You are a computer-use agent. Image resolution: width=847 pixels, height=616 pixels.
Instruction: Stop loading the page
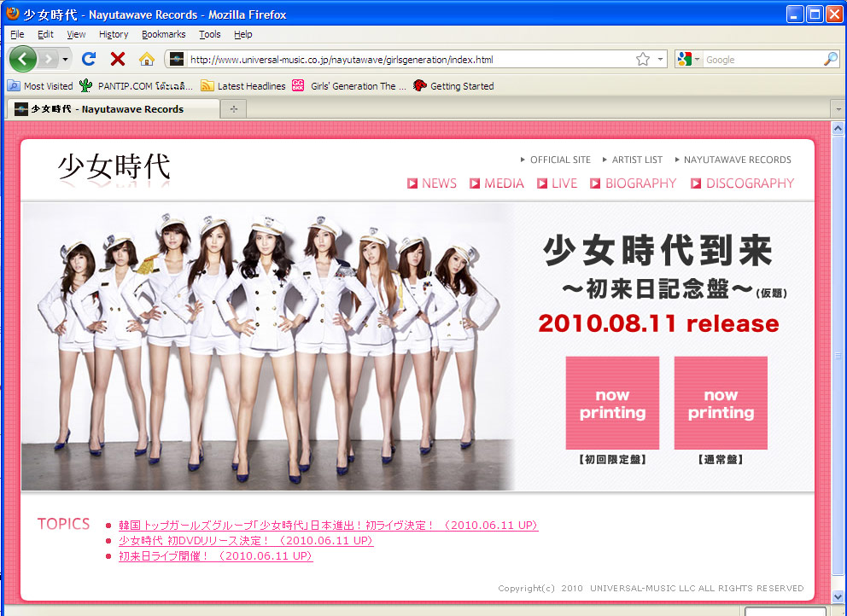click(118, 59)
